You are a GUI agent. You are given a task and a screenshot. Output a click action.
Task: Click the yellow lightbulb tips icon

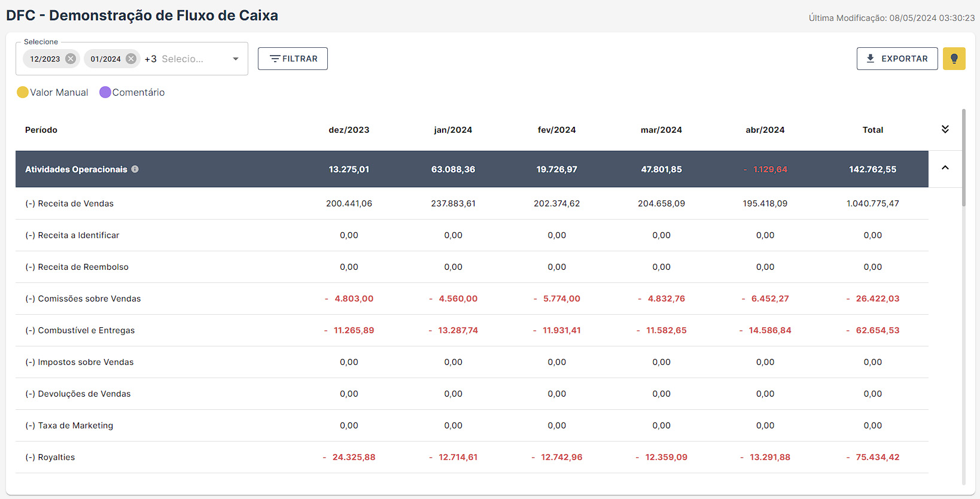pyautogui.click(x=954, y=59)
